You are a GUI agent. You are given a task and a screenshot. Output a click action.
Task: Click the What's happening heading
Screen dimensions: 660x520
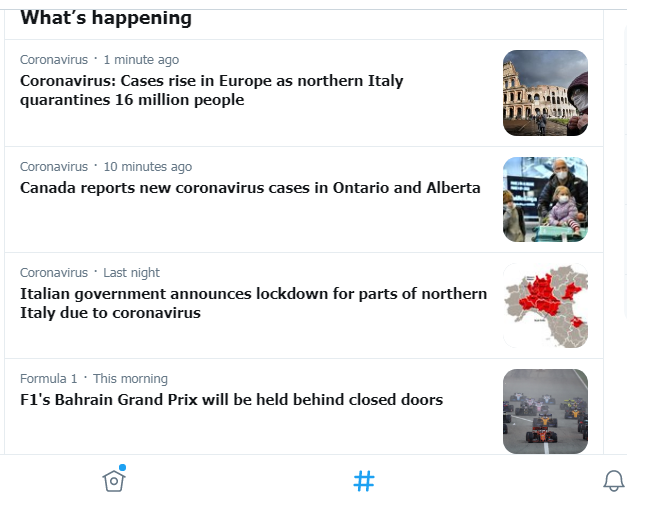pyautogui.click(x=106, y=18)
